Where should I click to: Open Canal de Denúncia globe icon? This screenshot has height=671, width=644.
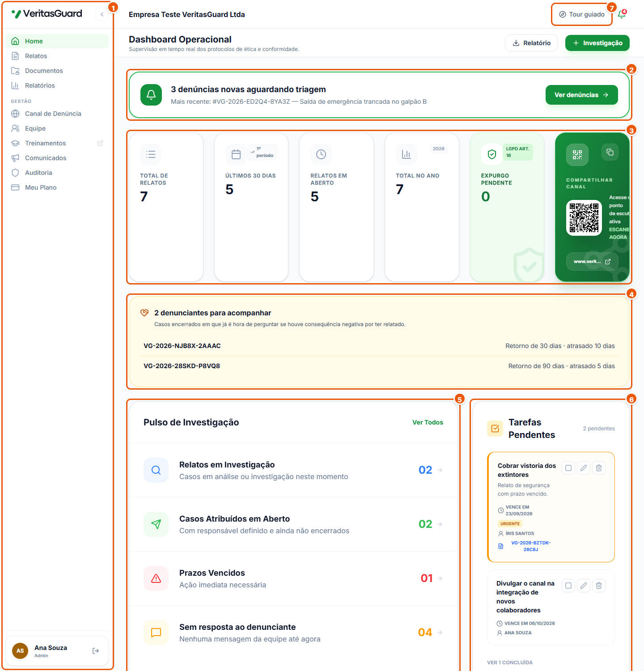pos(15,114)
